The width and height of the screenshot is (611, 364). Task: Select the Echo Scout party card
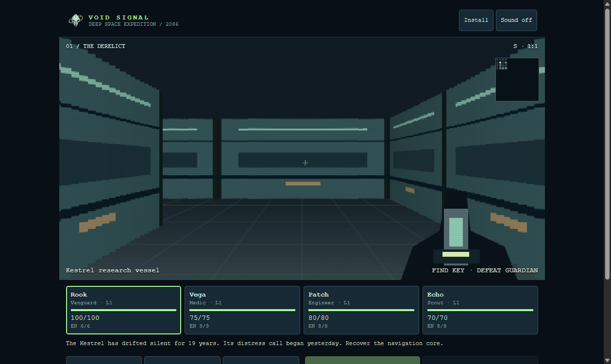point(480,310)
